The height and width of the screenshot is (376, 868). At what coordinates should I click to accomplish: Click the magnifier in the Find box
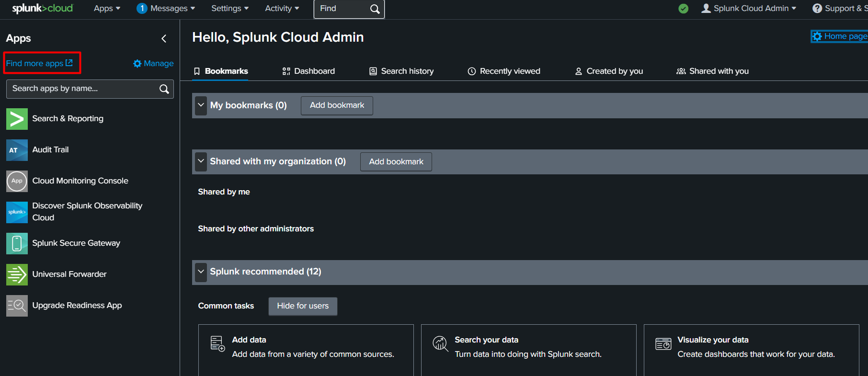[375, 9]
